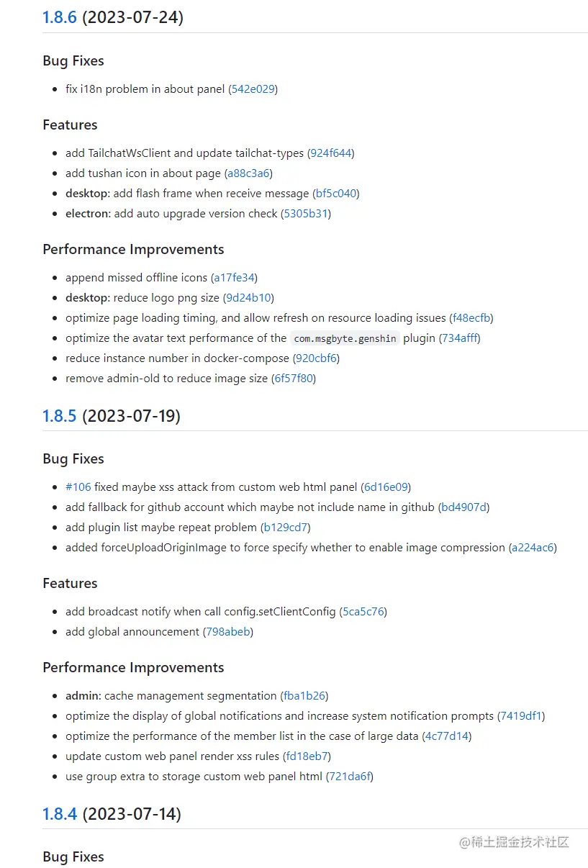
Task: Open issue #106 link
Action: pos(78,487)
